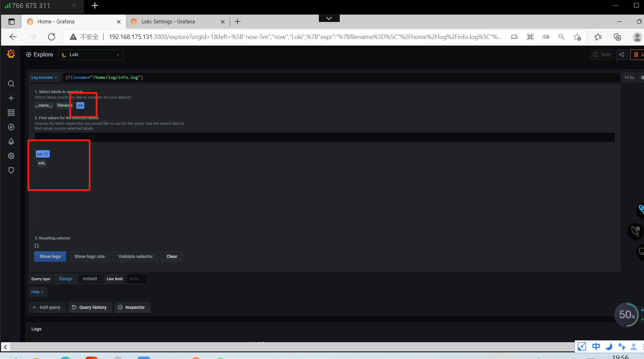644x359 pixels.
Task: Open the Loki data source dropdown
Action: tap(90, 54)
